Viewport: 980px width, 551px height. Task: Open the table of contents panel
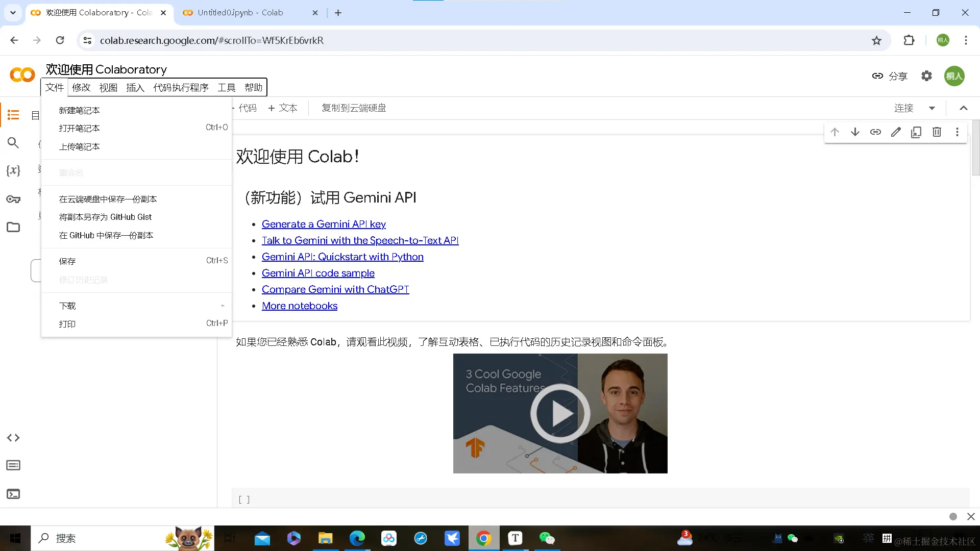click(x=13, y=115)
